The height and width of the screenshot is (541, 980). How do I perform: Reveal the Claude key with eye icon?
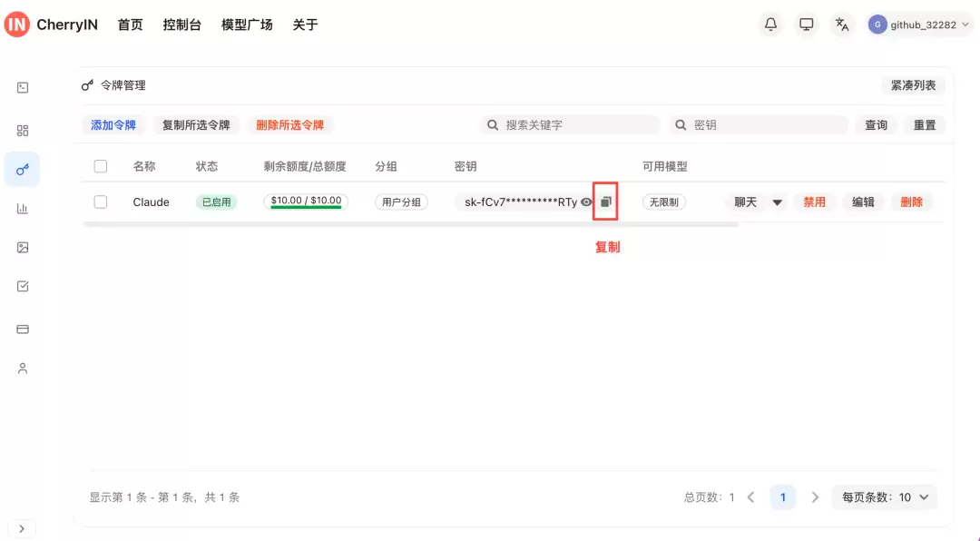tap(586, 202)
